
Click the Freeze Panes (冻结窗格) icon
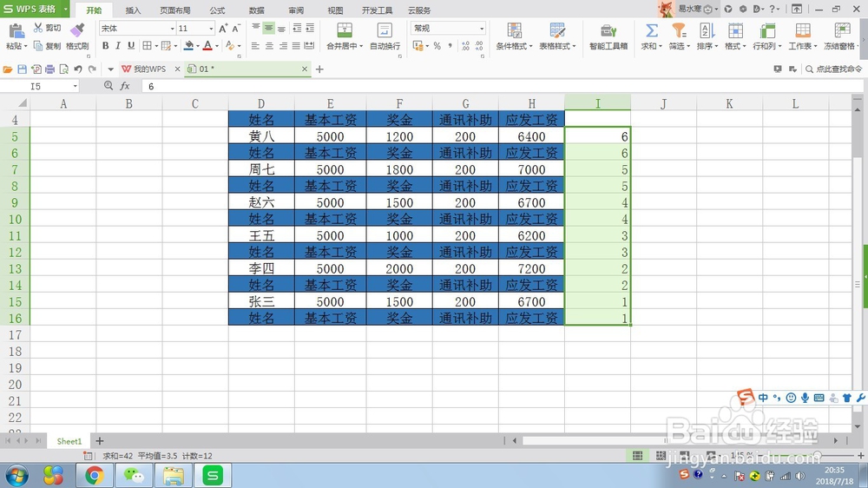click(x=842, y=30)
